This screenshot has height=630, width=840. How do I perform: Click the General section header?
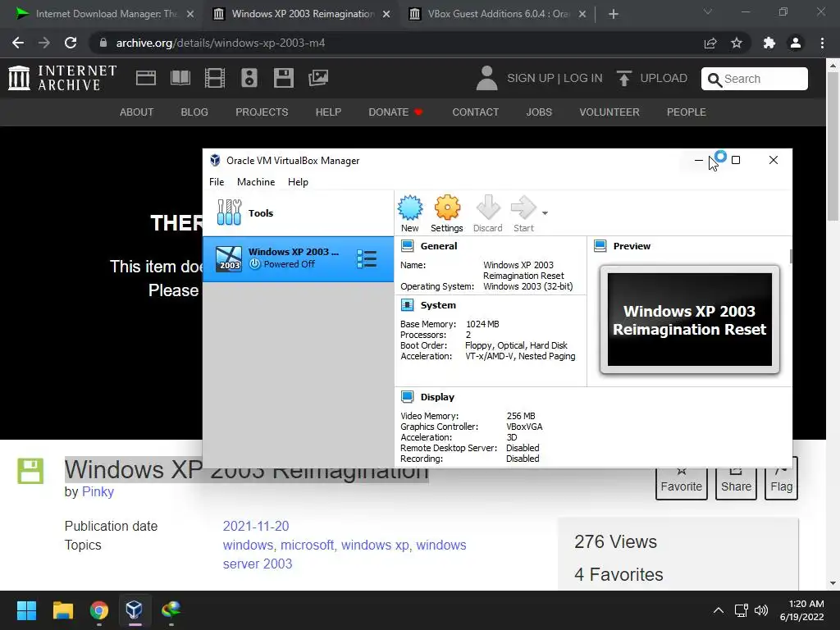[439, 246]
